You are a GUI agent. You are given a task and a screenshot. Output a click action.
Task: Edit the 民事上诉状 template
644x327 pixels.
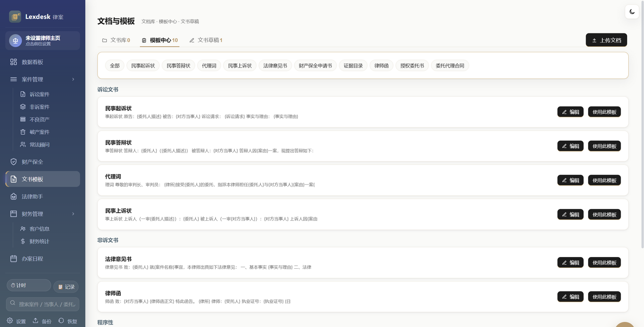pos(570,214)
